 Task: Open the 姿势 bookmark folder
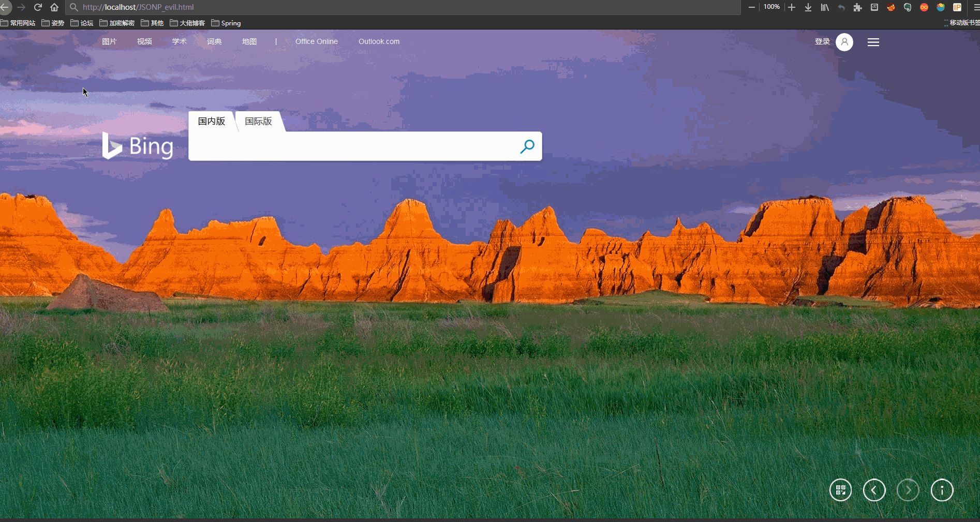pyautogui.click(x=53, y=23)
